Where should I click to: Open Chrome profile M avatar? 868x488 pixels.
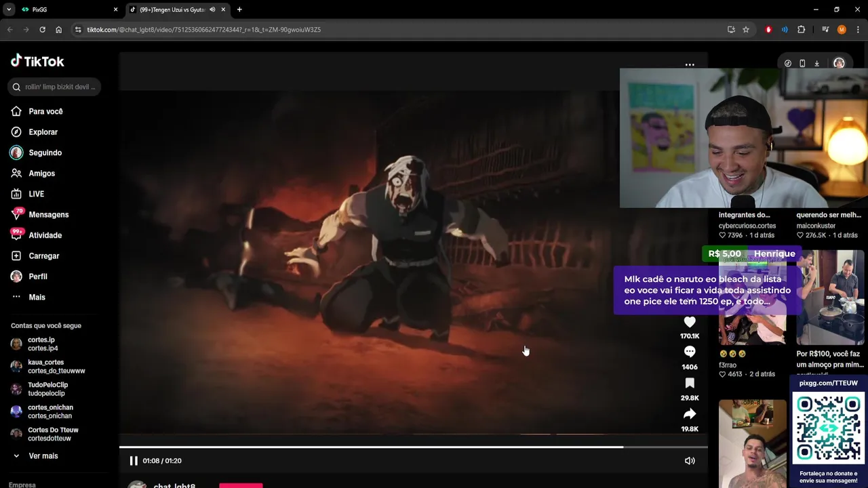click(x=842, y=30)
